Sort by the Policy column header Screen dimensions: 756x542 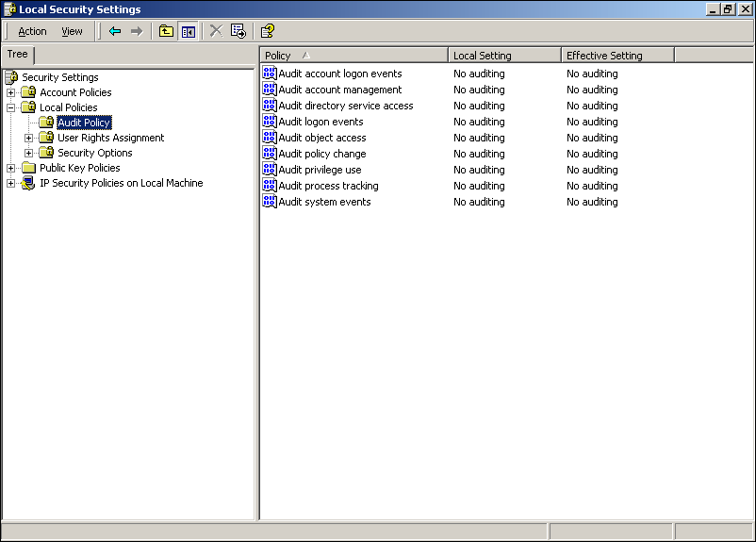pos(353,56)
